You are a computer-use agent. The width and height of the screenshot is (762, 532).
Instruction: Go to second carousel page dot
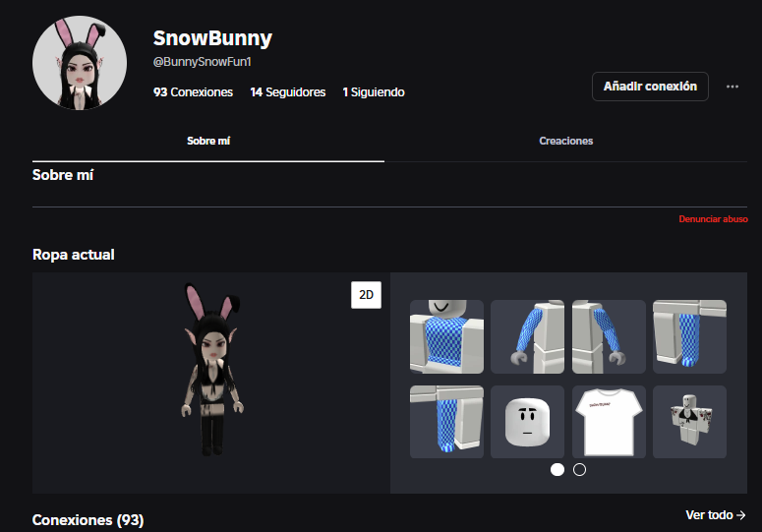coord(579,470)
